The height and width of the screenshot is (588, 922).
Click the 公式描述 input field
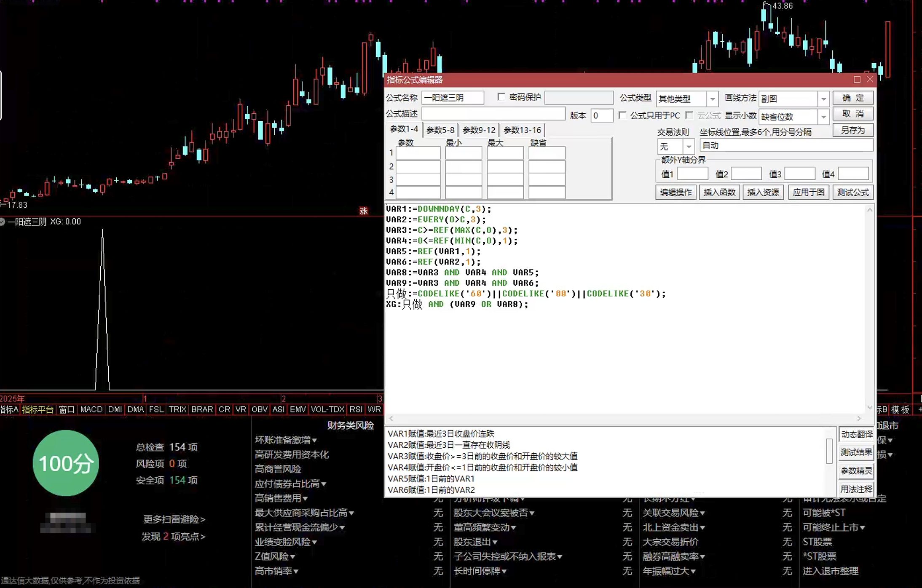[x=493, y=114]
